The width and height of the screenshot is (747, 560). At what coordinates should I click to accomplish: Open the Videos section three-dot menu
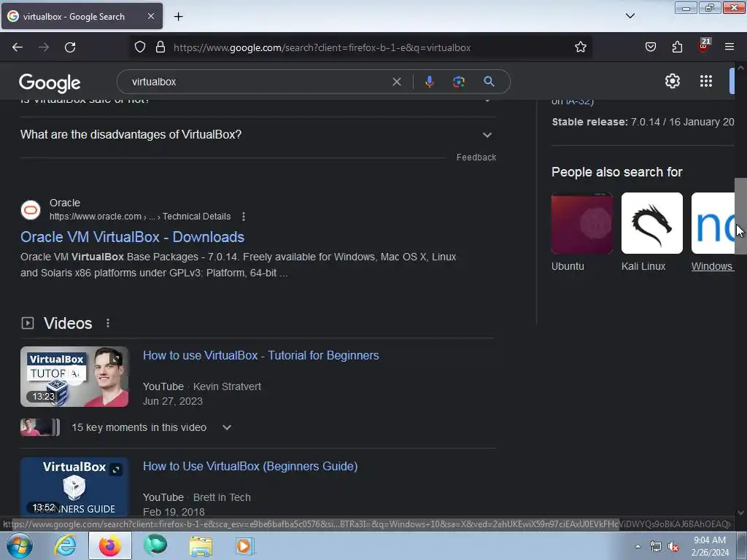click(x=108, y=323)
